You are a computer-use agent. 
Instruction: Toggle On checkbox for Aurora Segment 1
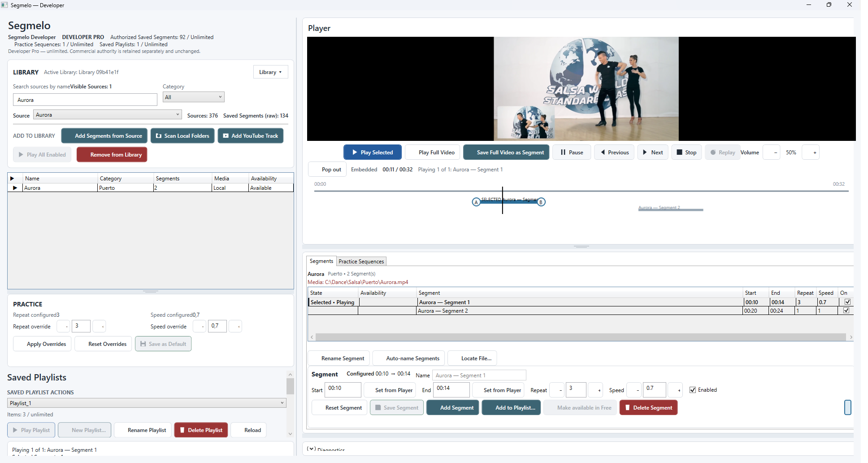click(x=847, y=302)
